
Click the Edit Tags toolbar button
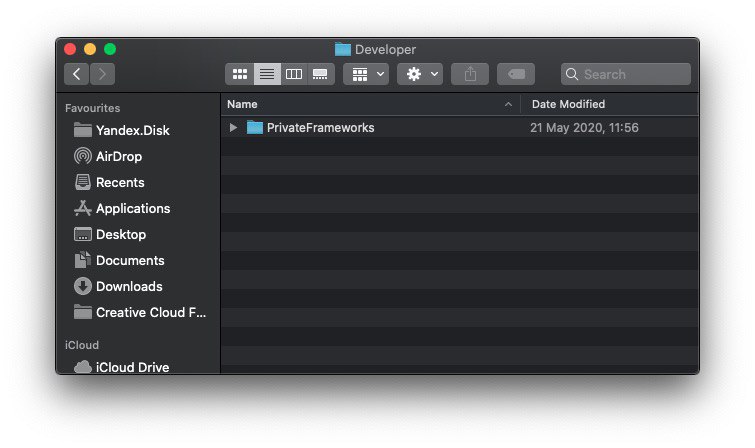pos(516,74)
